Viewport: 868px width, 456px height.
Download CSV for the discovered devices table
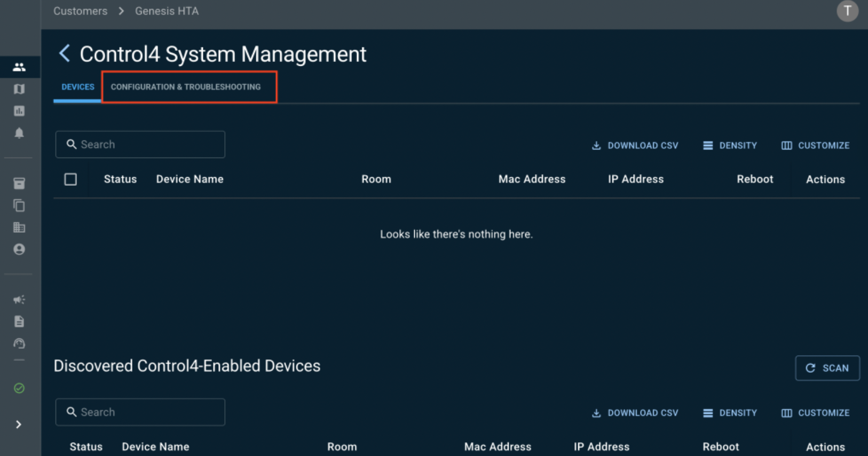pos(635,413)
